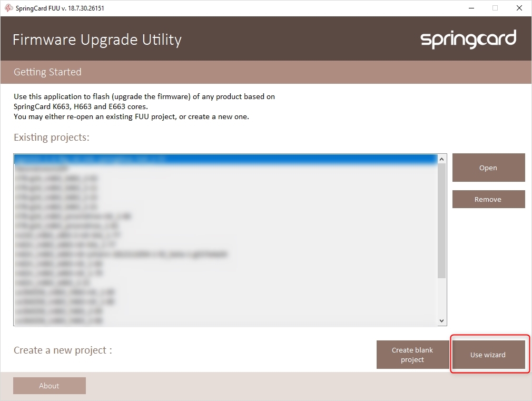The width and height of the screenshot is (532, 401).
Task: Click the scroll down arrow of projects list
Action: 442,320
